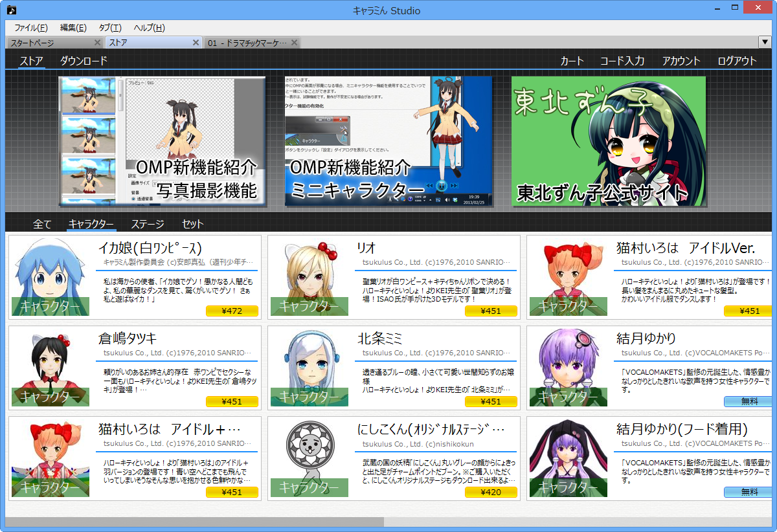Buy イカ娘 with the ¥472 button
This screenshot has width=777, height=532.
[x=232, y=311]
